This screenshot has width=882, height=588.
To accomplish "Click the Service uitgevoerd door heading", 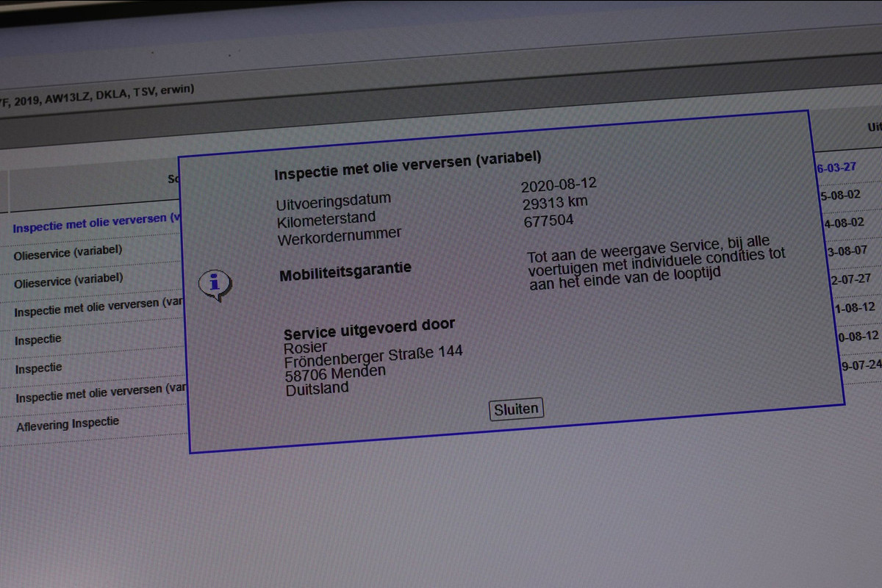I will [369, 329].
